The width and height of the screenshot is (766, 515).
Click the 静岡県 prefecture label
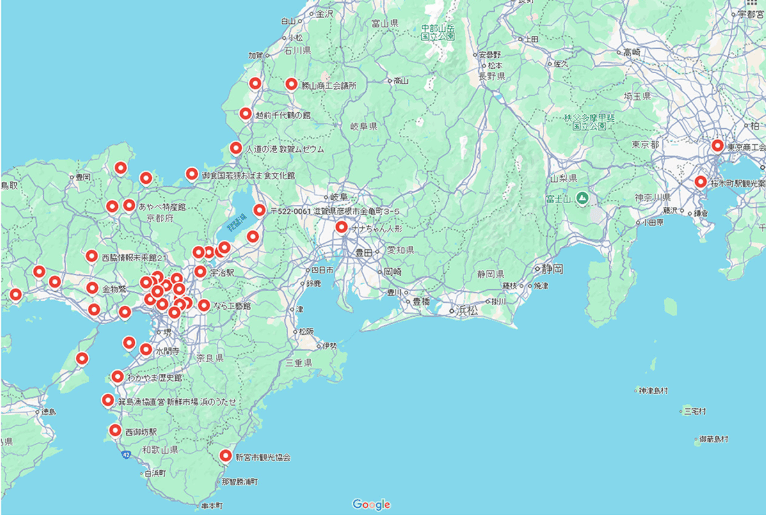tap(491, 274)
